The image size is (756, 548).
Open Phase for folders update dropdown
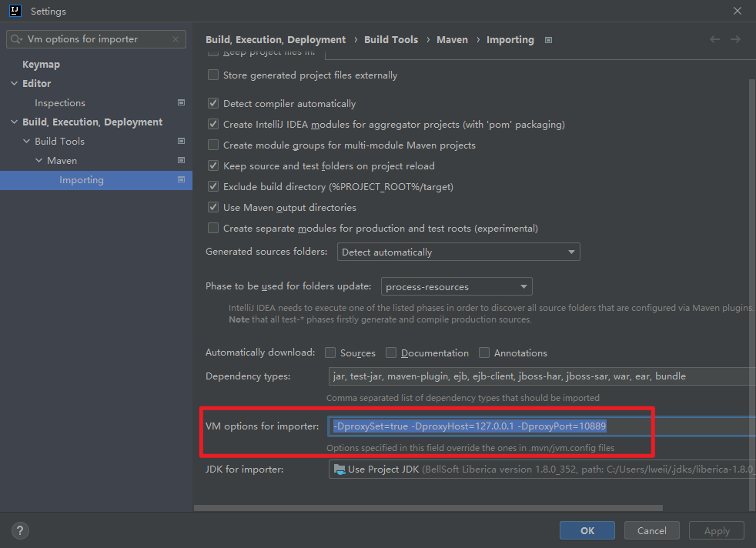457,286
